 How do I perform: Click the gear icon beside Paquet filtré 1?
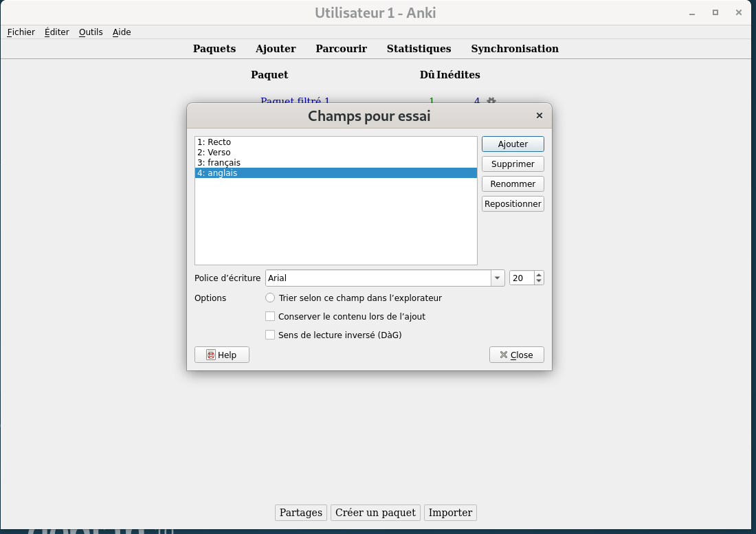click(491, 100)
